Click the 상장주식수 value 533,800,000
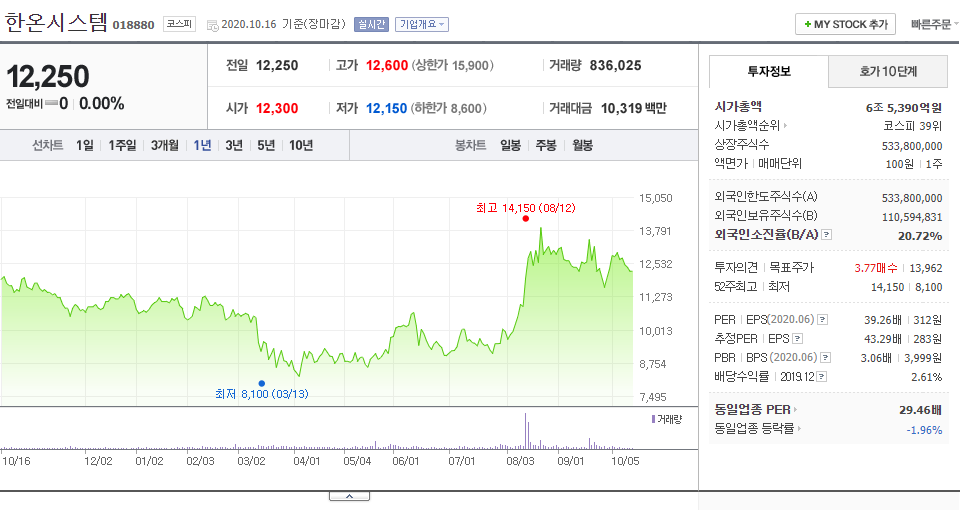The image size is (966, 510). [912, 146]
